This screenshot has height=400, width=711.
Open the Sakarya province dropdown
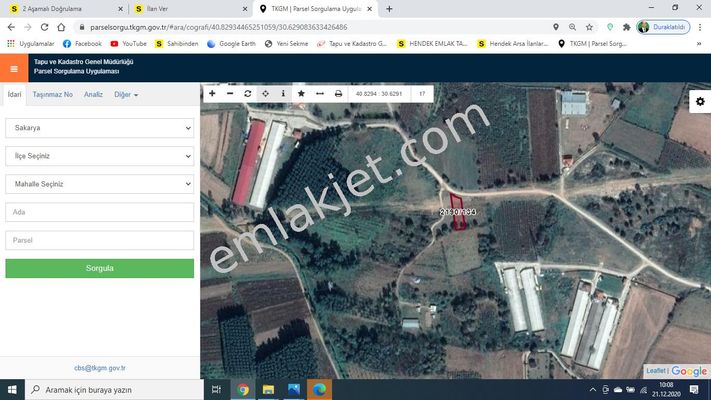coord(99,128)
